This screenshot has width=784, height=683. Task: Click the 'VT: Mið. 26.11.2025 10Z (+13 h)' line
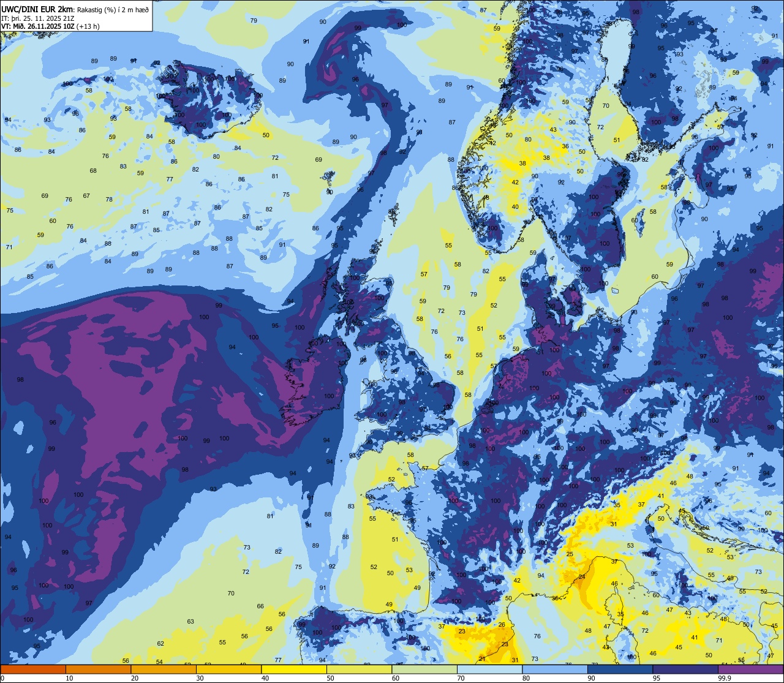point(50,26)
